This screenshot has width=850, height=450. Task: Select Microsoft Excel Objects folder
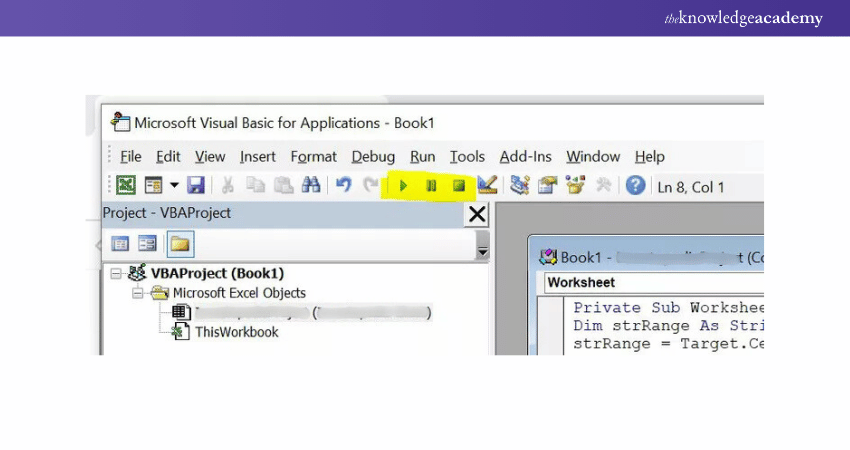click(239, 293)
